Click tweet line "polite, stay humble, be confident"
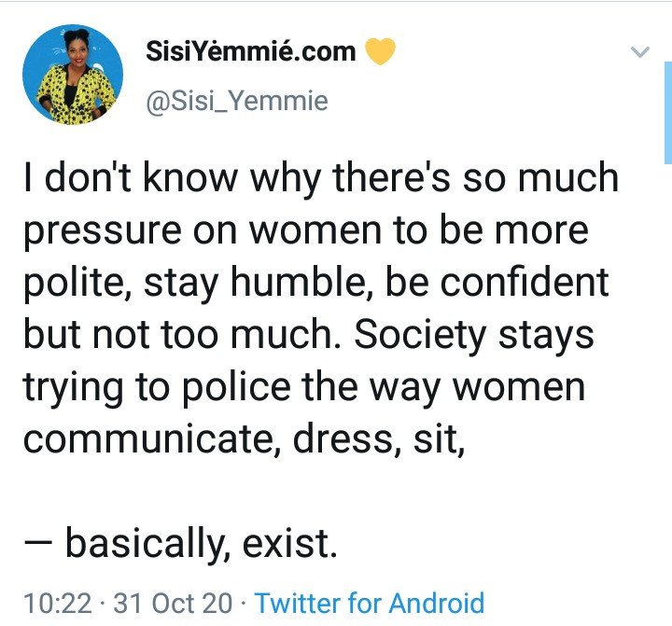Screen dimensions: 672x626 (315, 283)
